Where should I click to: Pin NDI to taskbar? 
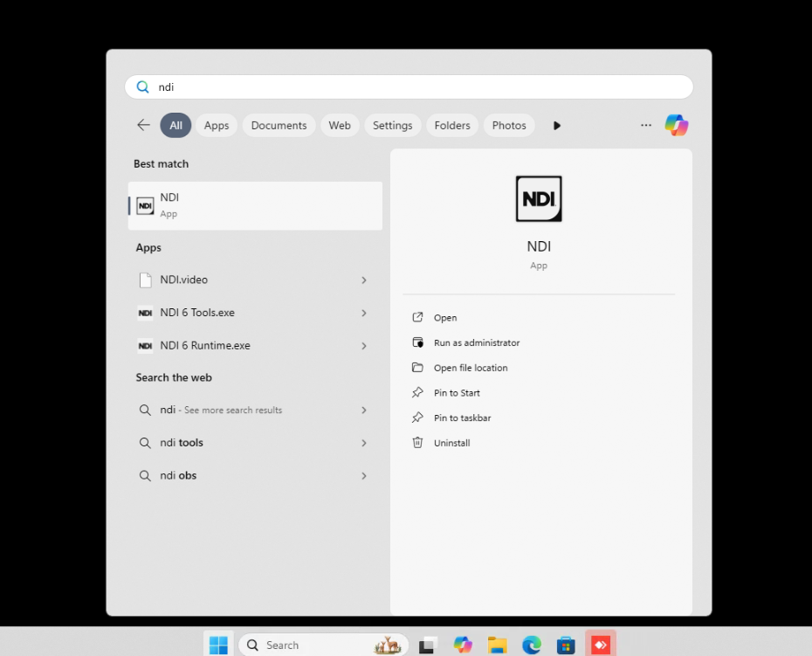462,418
